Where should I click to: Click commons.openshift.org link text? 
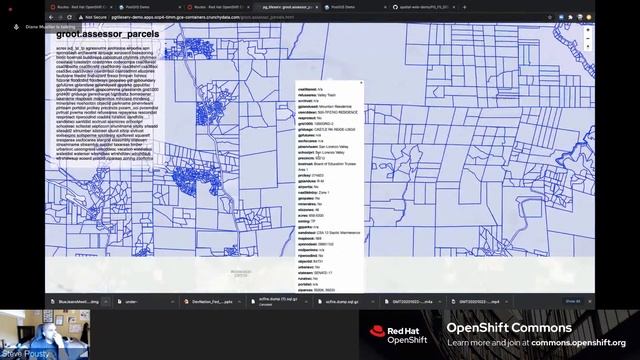click(578, 343)
